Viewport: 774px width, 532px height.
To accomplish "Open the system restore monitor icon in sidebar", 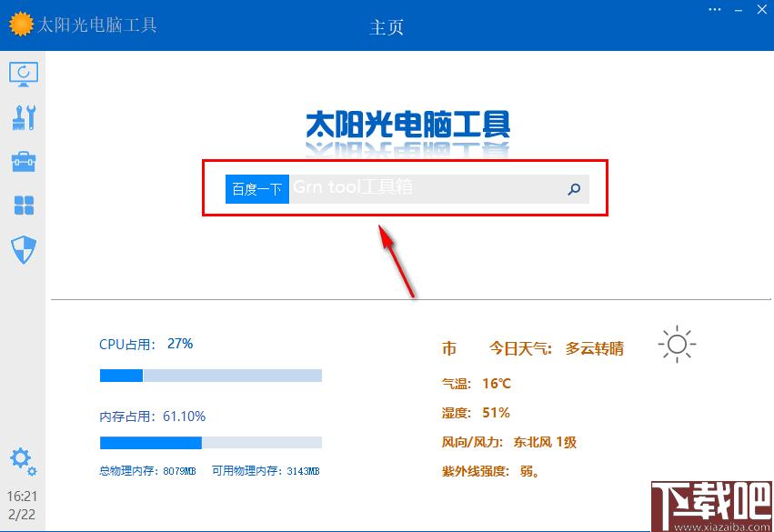I will pyautogui.click(x=24, y=75).
